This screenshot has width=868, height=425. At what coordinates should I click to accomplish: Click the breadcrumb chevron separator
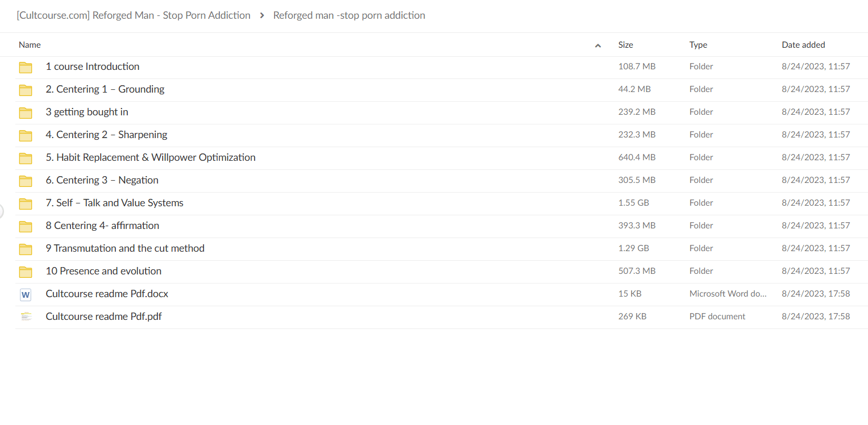coord(262,15)
